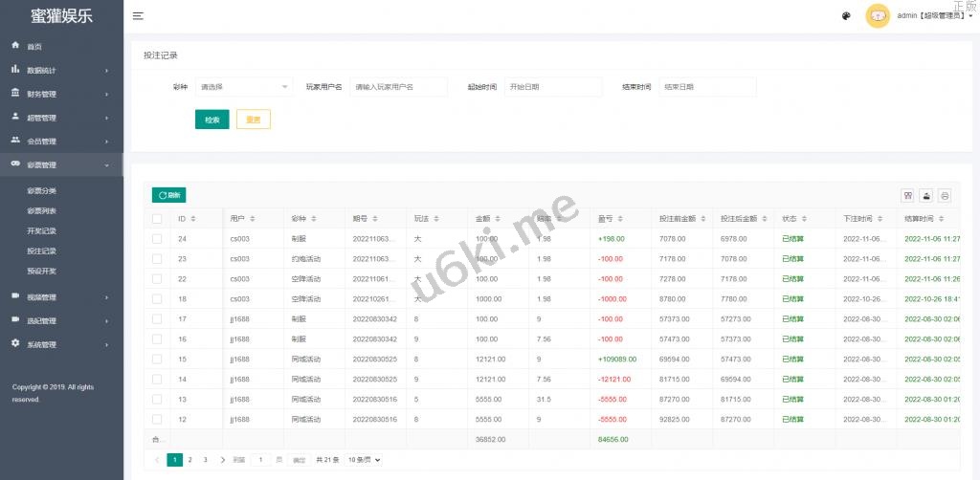Click the table export icon
The height and width of the screenshot is (480, 980).
[926, 195]
